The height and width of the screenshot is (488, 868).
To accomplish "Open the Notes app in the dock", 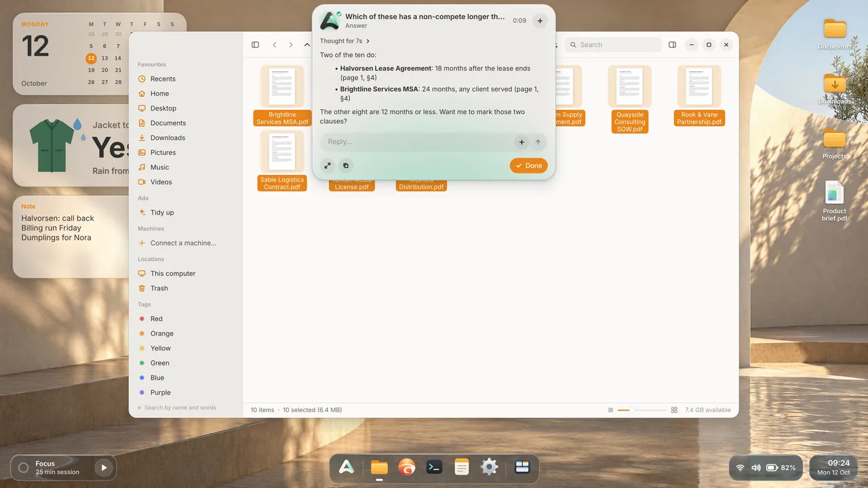I will [x=462, y=467].
